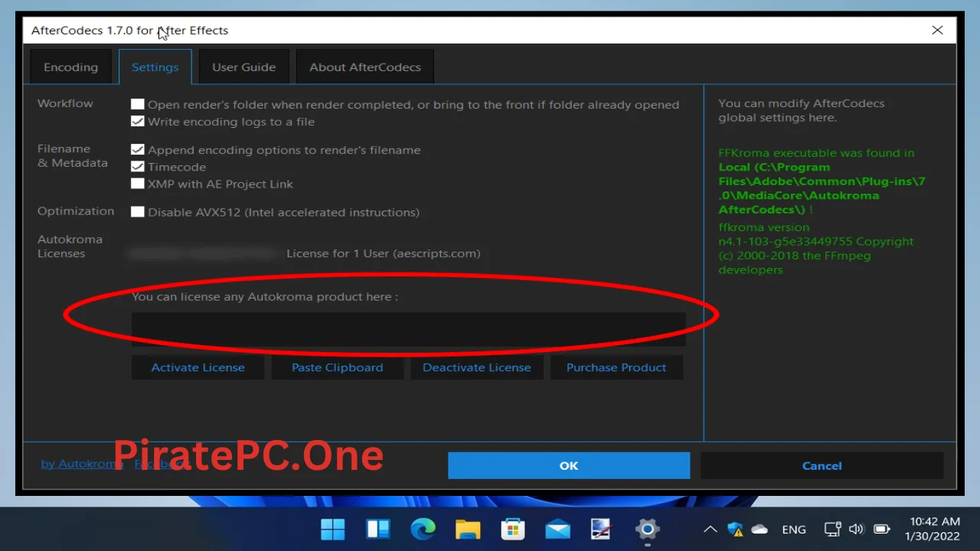Click the Activate License button
Screen dimensions: 980x551
click(198, 367)
